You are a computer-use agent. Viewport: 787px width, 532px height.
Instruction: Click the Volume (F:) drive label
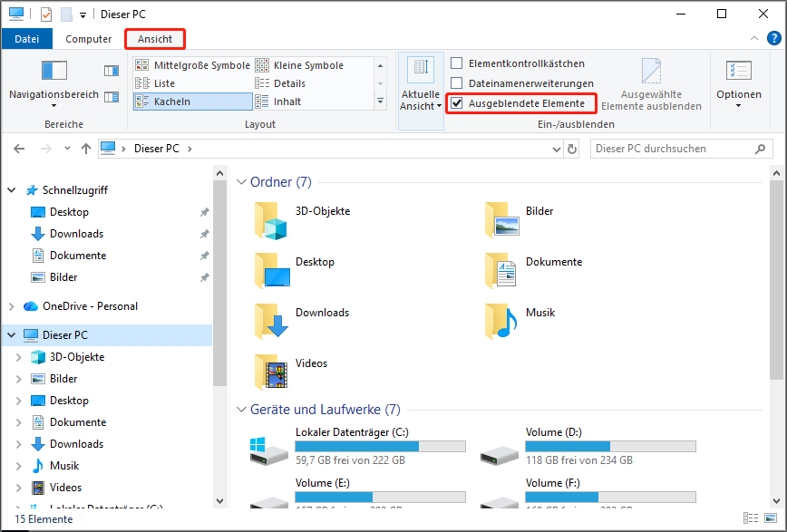coord(552,483)
